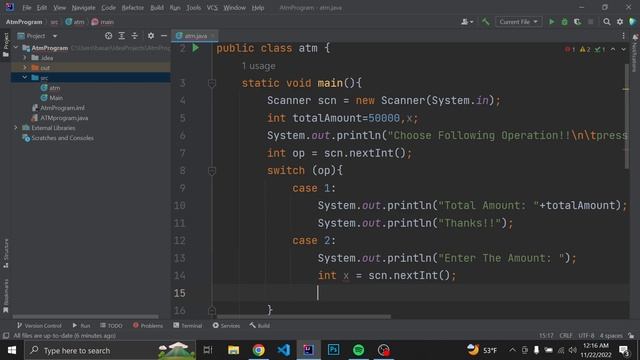Open JetBrains Toolbox icon at top right
Image resolution: width=640 pixels, height=360 pixels.
pyautogui.click(x=633, y=22)
